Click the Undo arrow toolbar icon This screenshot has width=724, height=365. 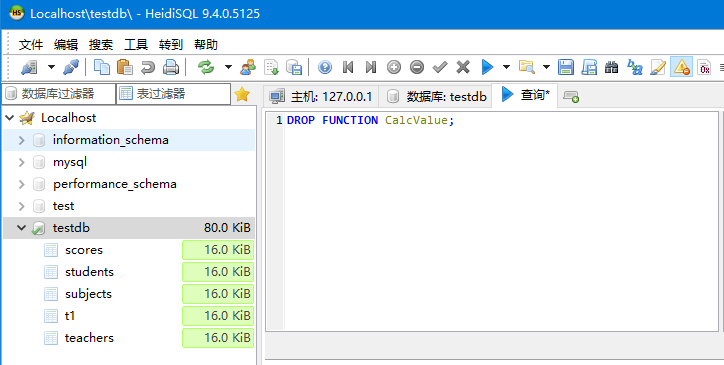click(x=148, y=67)
